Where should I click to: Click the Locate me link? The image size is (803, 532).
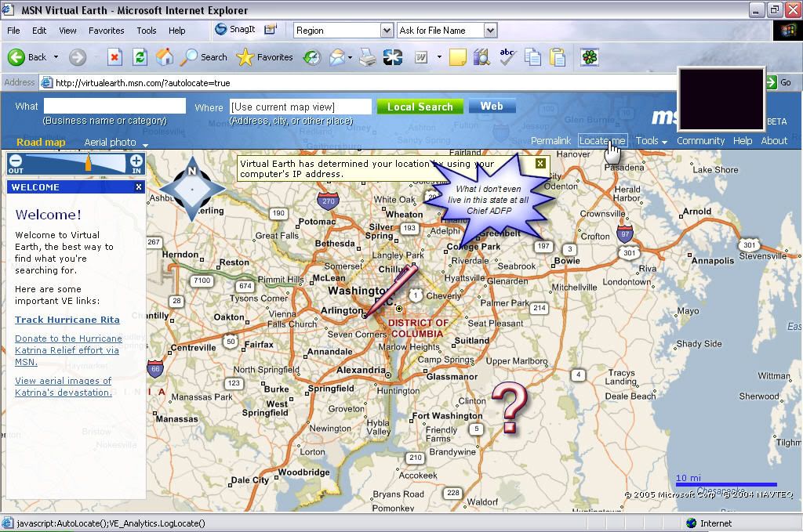tap(602, 141)
